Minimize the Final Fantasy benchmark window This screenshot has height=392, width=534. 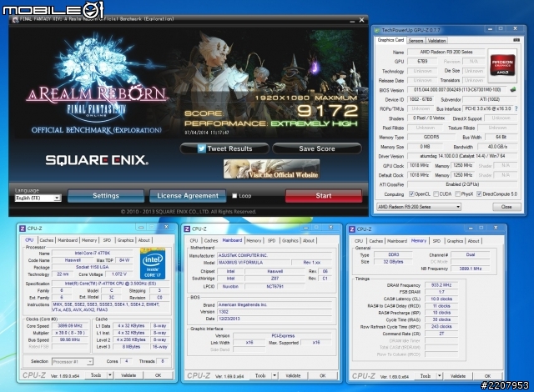(x=352, y=20)
